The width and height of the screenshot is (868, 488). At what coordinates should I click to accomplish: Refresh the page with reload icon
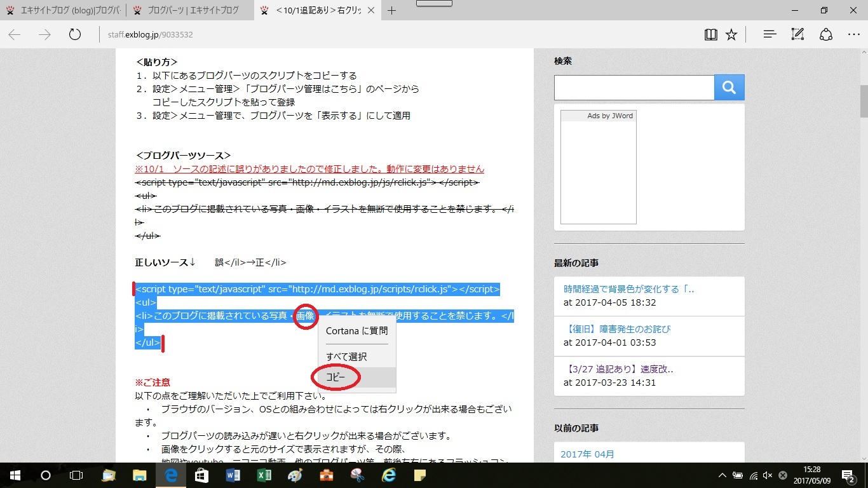[x=75, y=34]
